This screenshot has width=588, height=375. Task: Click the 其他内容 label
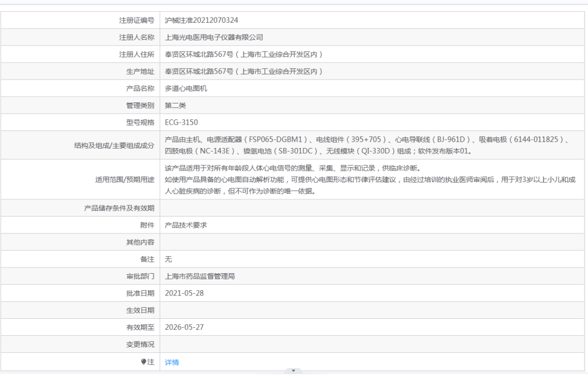[140, 242]
